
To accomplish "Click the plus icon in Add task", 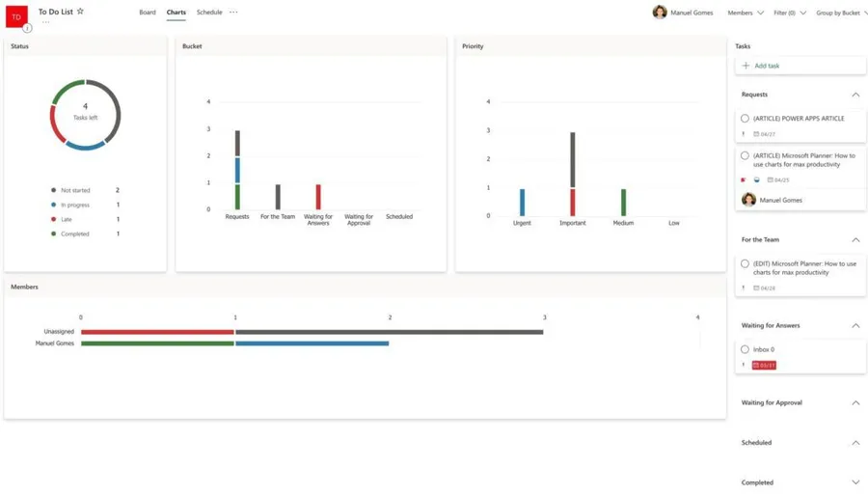I will (746, 66).
